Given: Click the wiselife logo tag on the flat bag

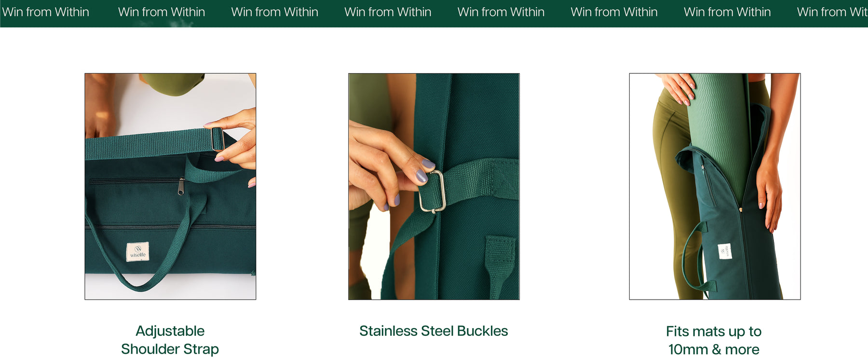Looking at the screenshot, I should [137, 252].
